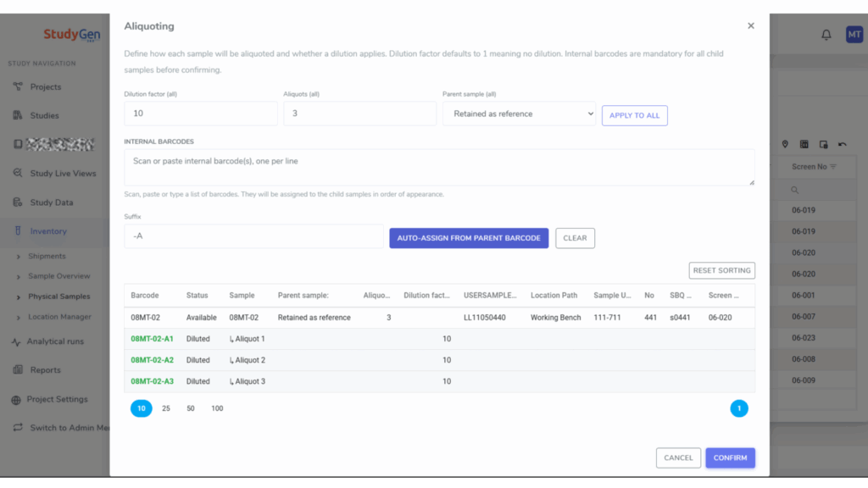Screen dimensions: 868x488
Task: Click Auto-Assign From Parent Barcode button
Action: click(469, 238)
